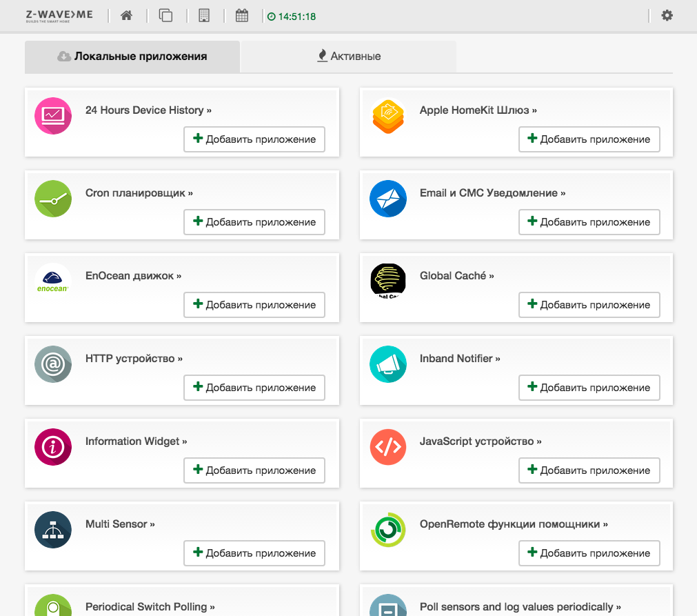Click the Cron scheduler app icon
Image resolution: width=697 pixels, height=616 pixels.
pyautogui.click(x=53, y=199)
